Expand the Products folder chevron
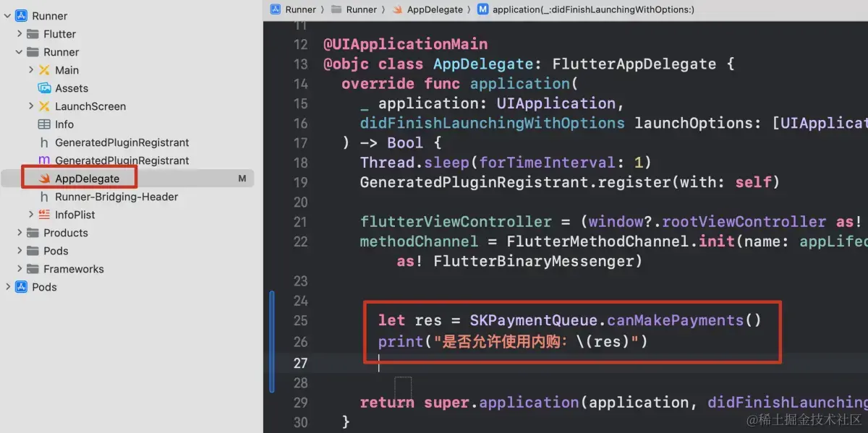 [x=20, y=233]
